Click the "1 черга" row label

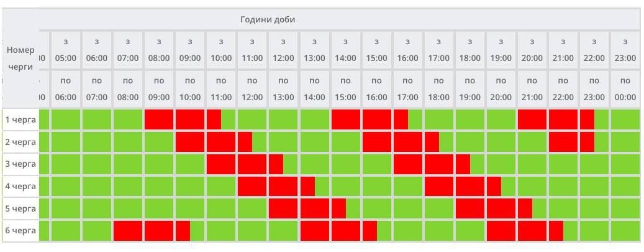coord(20,119)
